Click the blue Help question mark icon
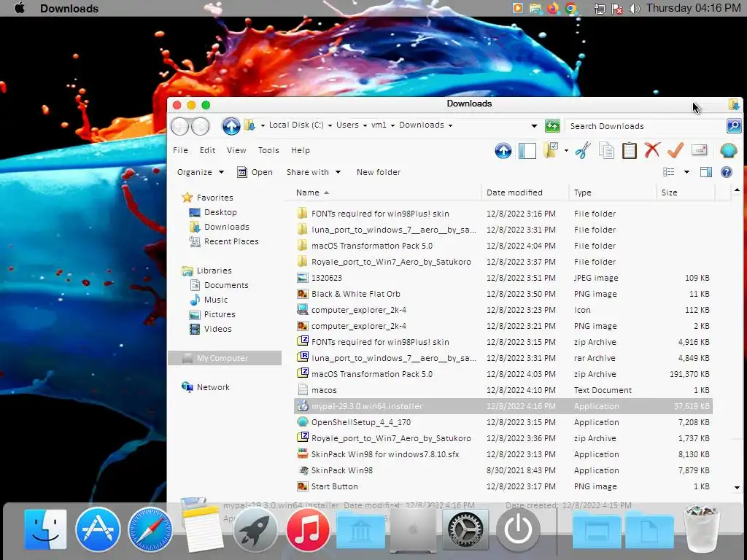 tap(727, 172)
